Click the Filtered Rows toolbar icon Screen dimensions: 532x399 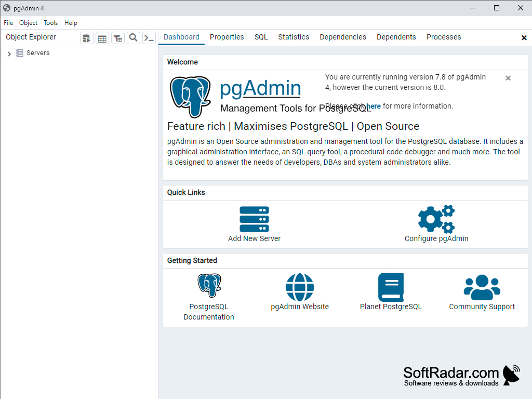coord(118,38)
